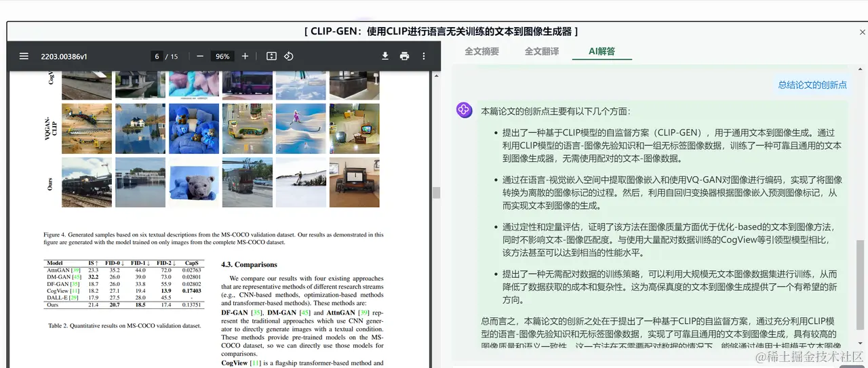Click citation [11] after bold CogView in paragraph

pyautogui.click(x=255, y=363)
